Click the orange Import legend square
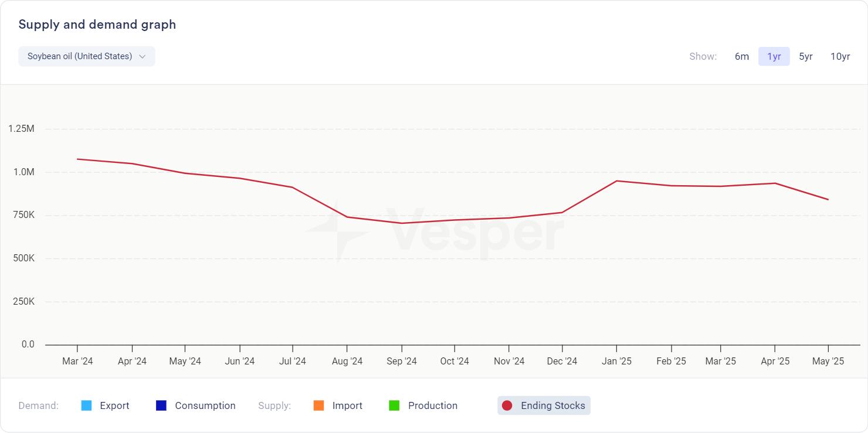The height and width of the screenshot is (433, 868). (319, 405)
